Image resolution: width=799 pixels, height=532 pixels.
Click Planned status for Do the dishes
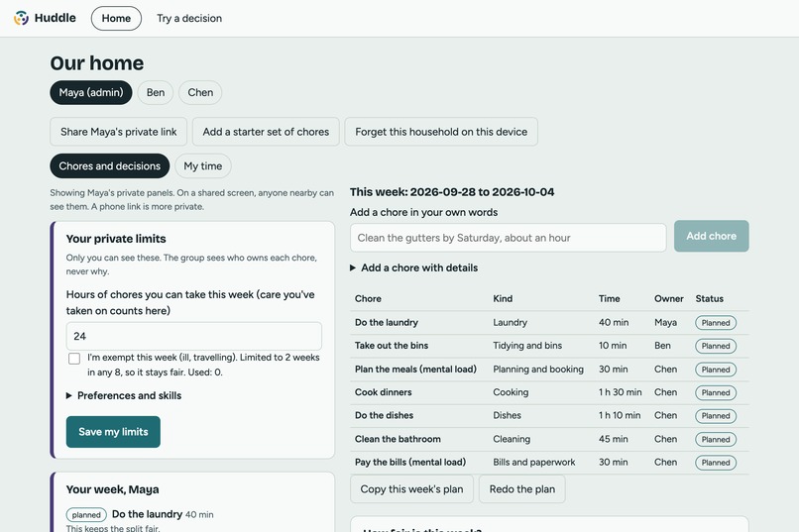716,416
